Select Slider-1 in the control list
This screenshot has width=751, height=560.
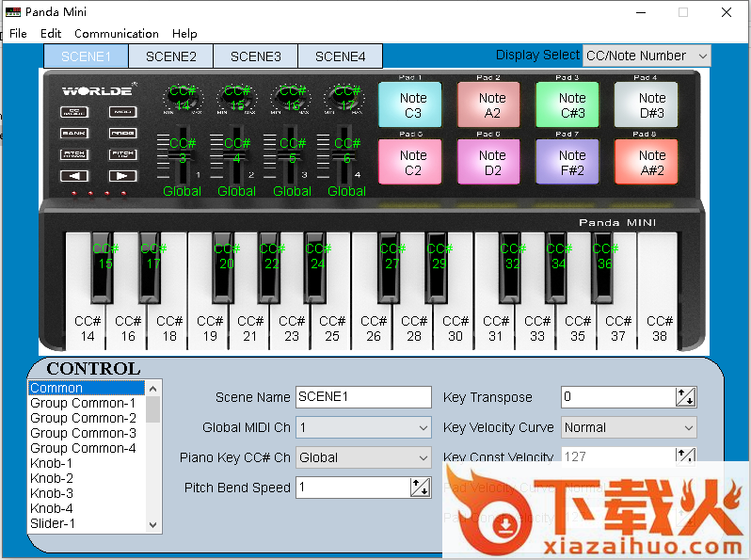[87, 523]
